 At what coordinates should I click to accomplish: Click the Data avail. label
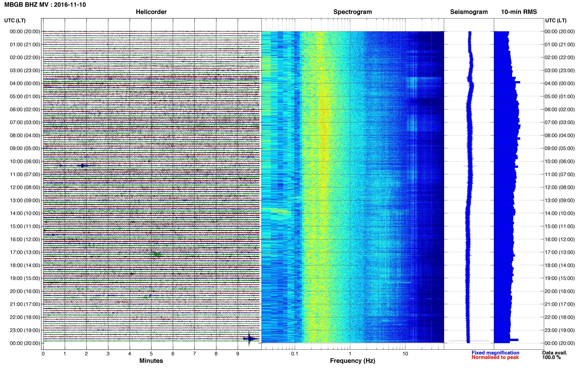click(555, 353)
